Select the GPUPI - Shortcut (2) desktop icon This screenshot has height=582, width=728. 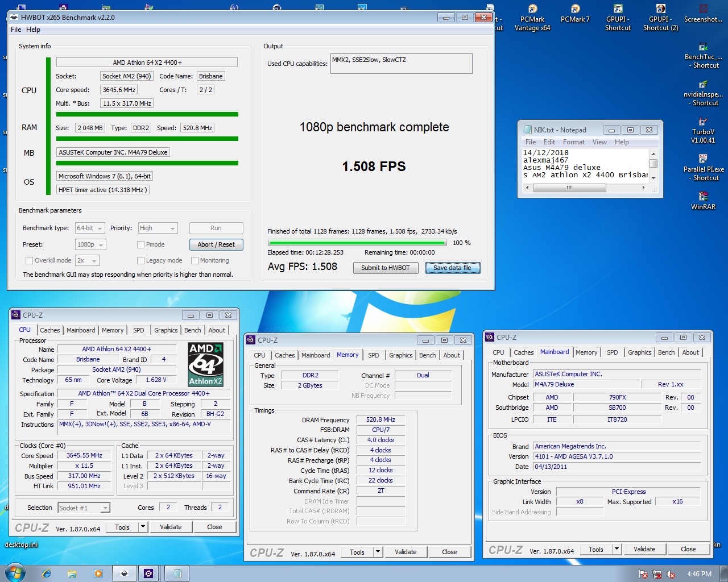660,18
